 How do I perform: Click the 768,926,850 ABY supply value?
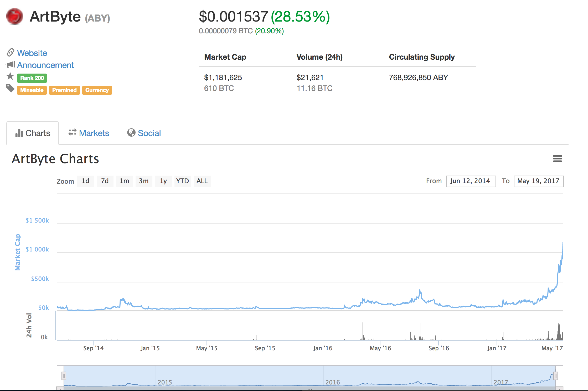coord(419,78)
